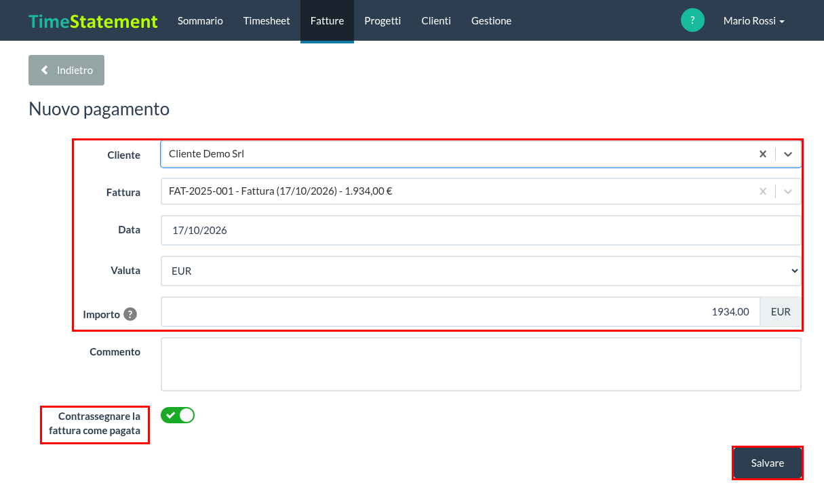Navigate to Progetti
The width and height of the screenshot is (824, 504).
click(x=382, y=20)
